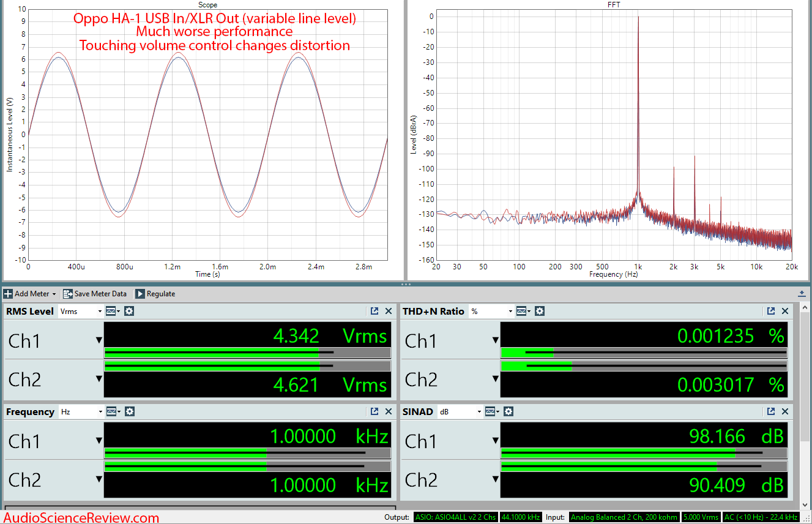Close the Frequency meter panel

(x=389, y=412)
